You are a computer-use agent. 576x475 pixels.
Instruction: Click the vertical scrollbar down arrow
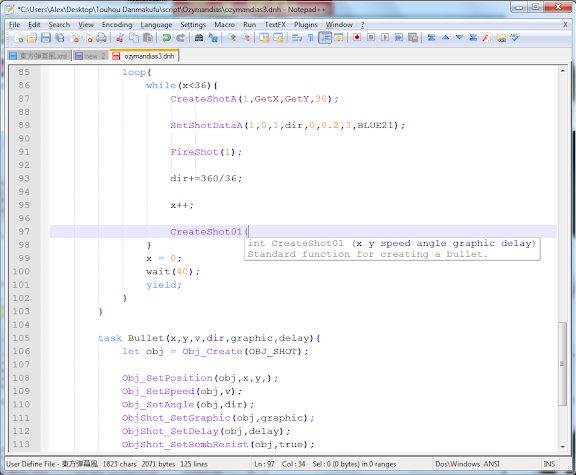click(x=562, y=447)
